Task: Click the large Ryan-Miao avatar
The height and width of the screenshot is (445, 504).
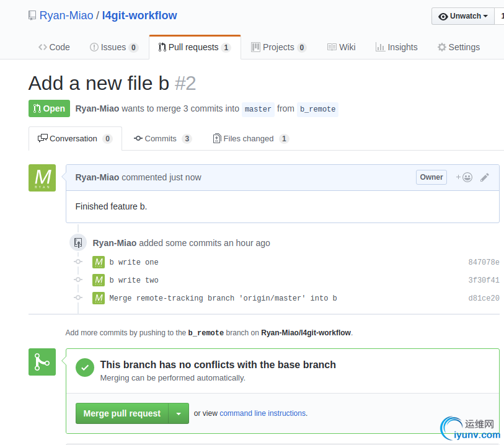Action: tap(42, 178)
